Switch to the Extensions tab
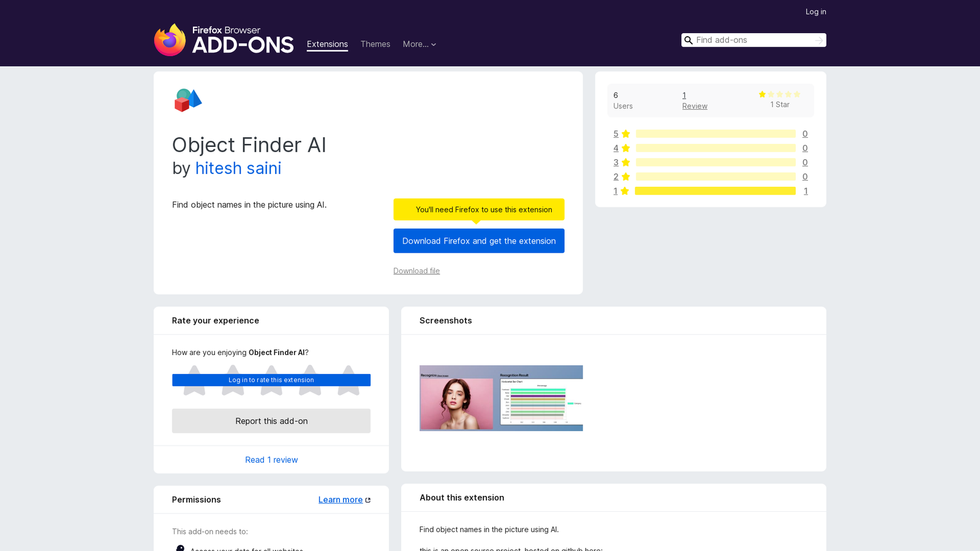 327,44
